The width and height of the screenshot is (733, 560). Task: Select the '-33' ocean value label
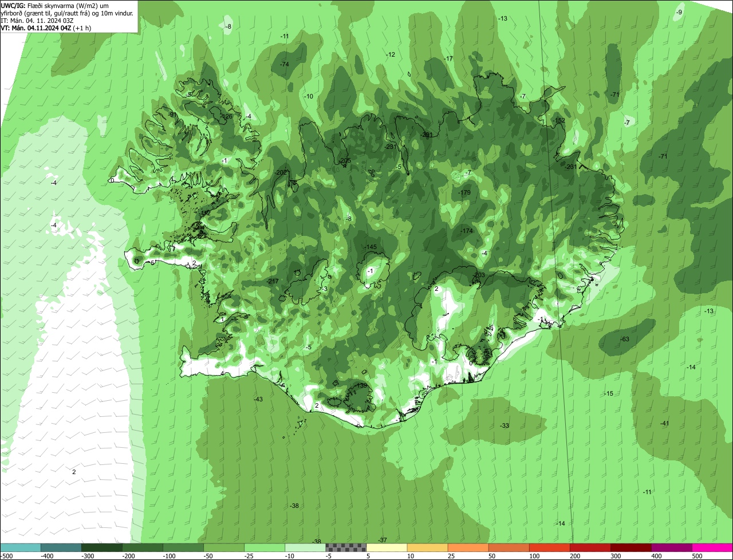[505, 425]
